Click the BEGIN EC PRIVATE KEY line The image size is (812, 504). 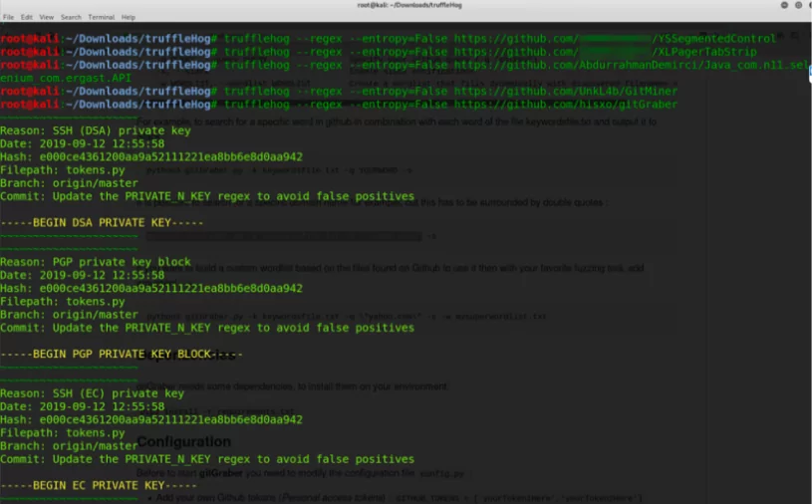pyautogui.click(x=99, y=485)
